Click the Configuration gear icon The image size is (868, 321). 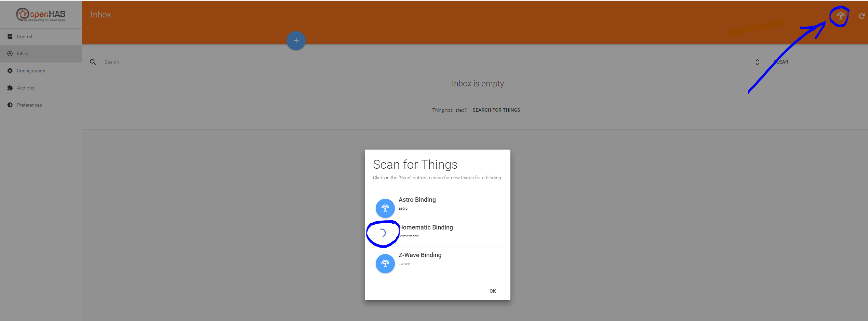coord(10,71)
